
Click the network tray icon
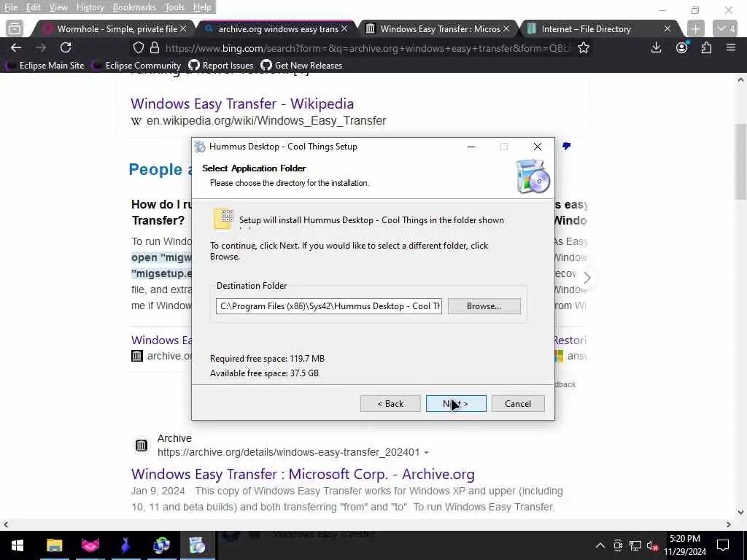click(635, 545)
